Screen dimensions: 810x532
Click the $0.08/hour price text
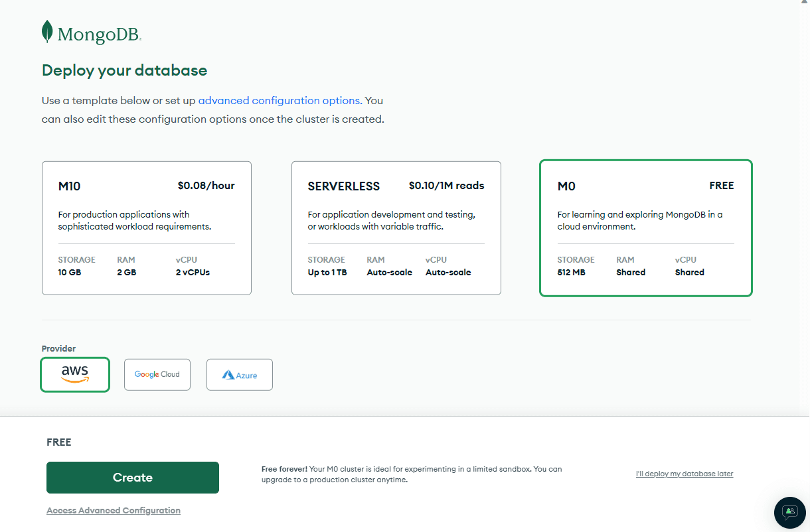coord(206,186)
